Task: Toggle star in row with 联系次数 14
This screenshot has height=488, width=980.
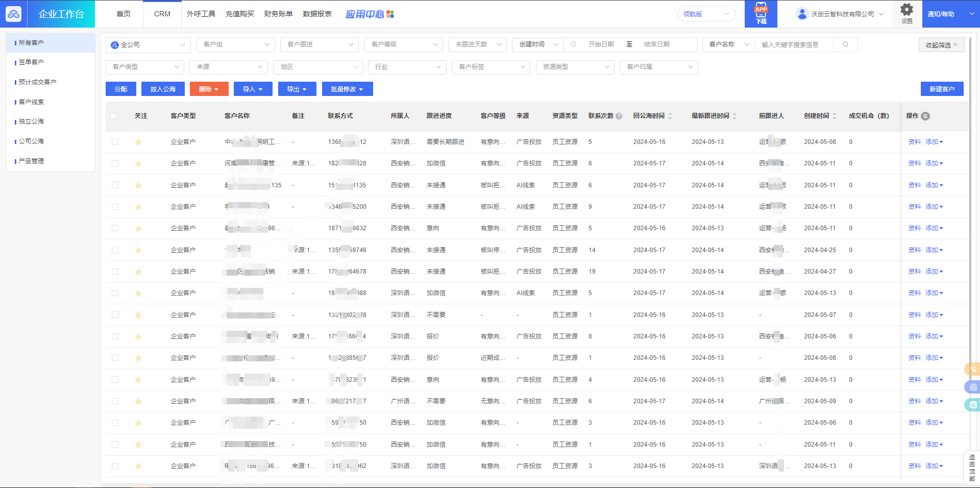Action: [x=138, y=250]
